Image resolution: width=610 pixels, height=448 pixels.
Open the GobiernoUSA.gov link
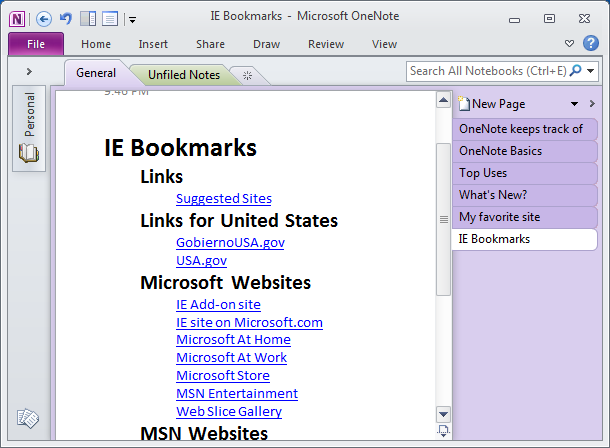tap(230, 243)
